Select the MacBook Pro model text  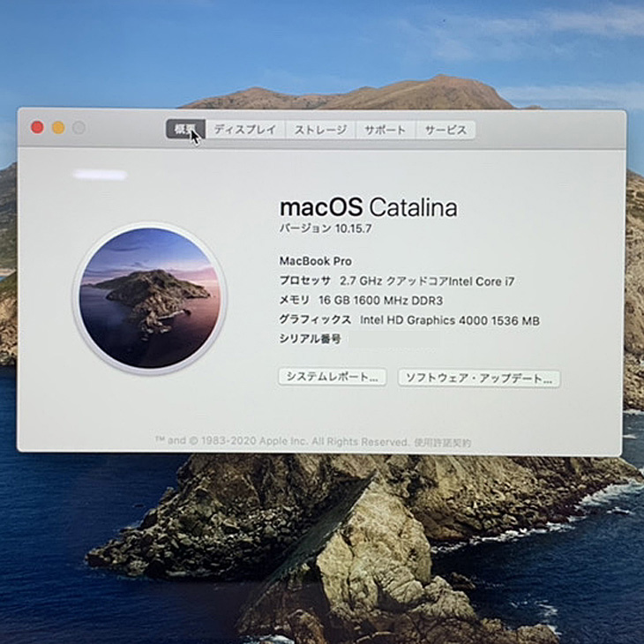point(316,261)
